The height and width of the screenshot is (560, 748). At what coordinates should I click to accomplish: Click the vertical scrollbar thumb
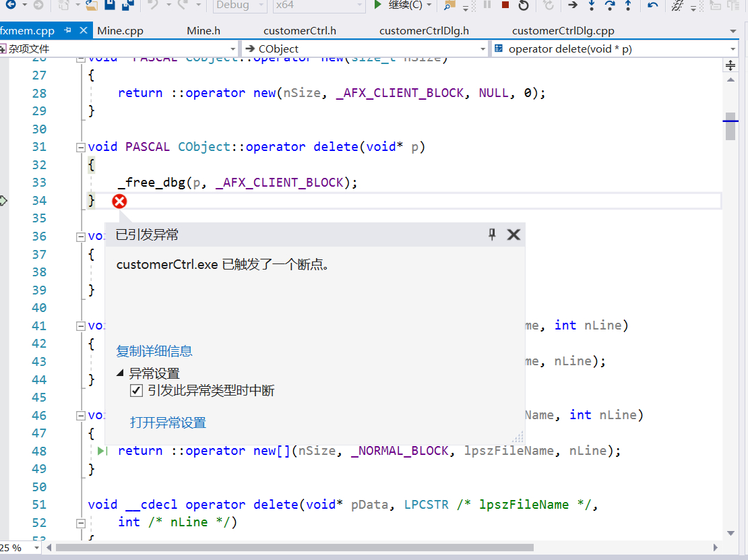(730, 126)
